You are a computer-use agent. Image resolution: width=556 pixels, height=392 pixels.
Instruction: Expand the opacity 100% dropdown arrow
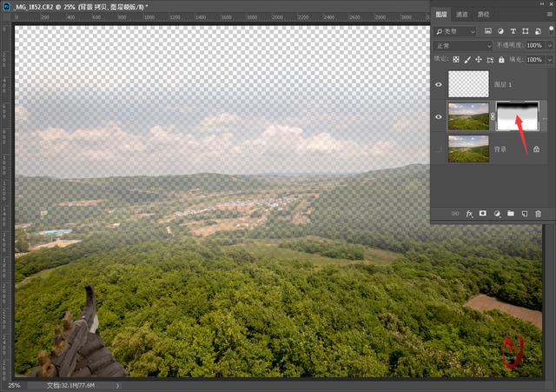pos(550,45)
